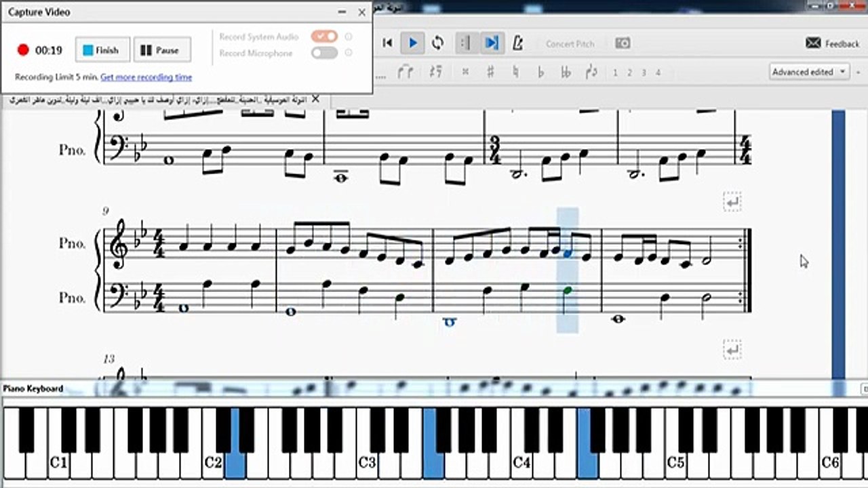Select voice 4

658,73
